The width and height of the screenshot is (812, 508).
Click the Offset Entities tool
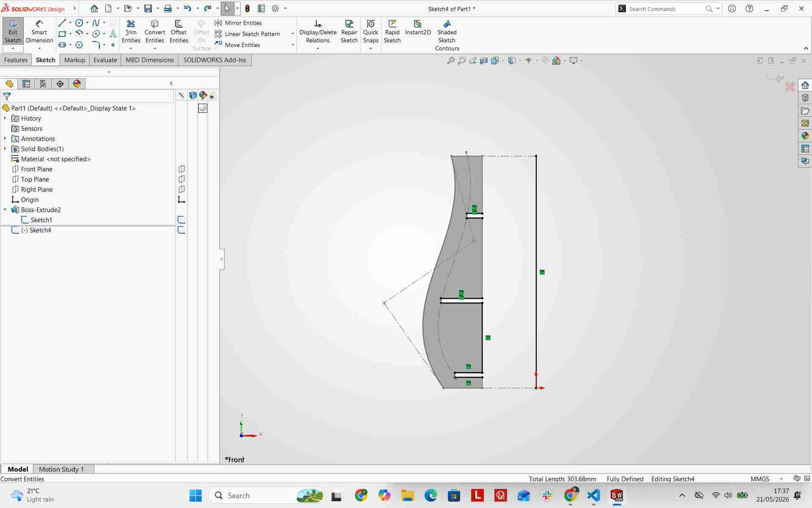[x=179, y=32]
